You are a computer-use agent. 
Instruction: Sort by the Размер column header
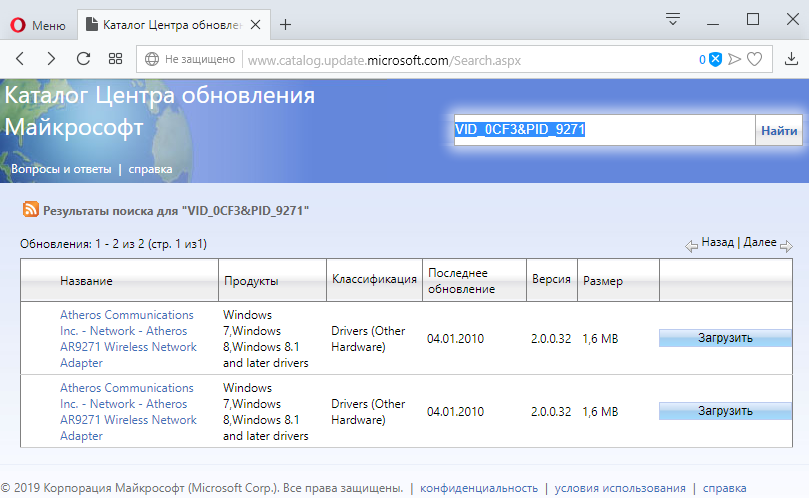(603, 281)
